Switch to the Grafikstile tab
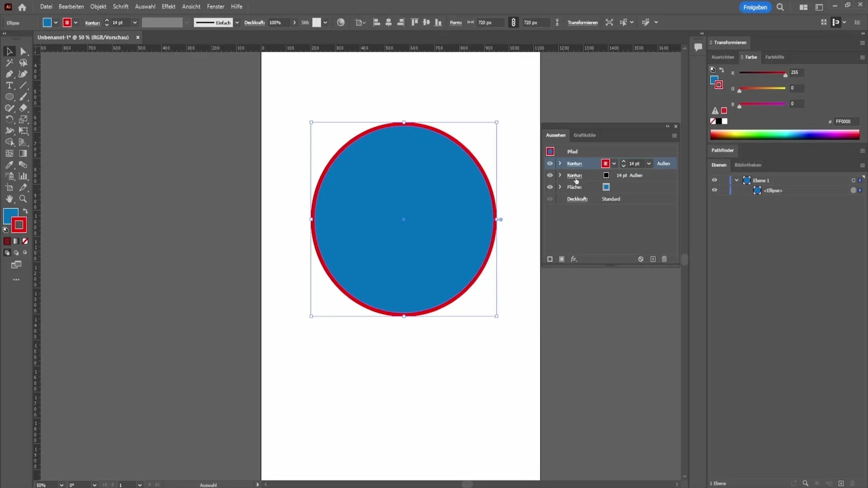The width and height of the screenshot is (868, 488). (585, 135)
